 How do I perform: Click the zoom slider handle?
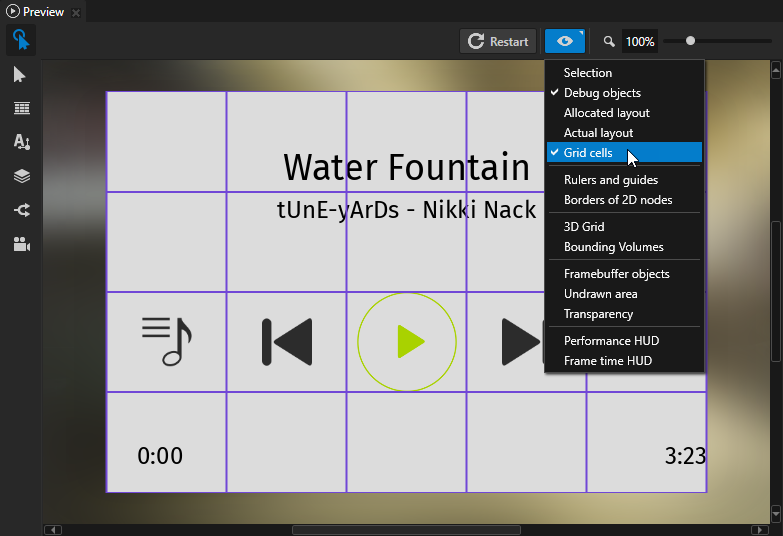(x=690, y=41)
